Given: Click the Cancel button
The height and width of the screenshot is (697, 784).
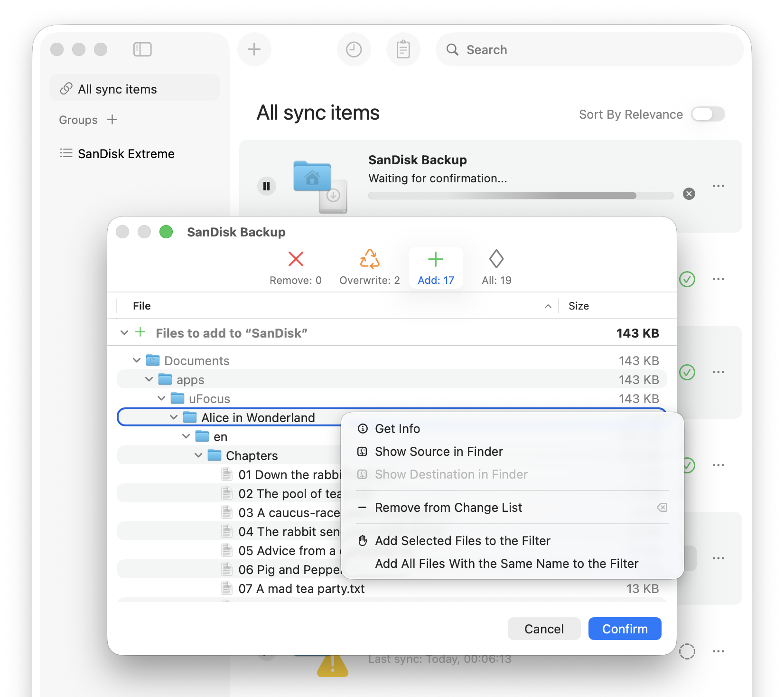Looking at the screenshot, I should click(544, 629).
